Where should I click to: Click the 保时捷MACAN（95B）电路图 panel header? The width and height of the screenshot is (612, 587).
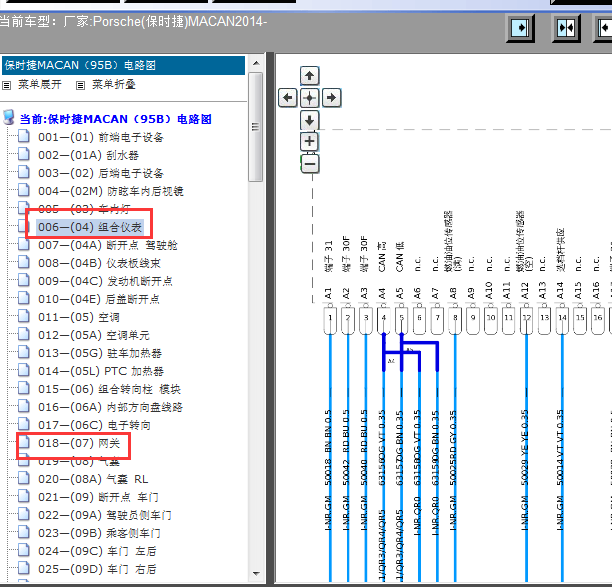[123, 65]
